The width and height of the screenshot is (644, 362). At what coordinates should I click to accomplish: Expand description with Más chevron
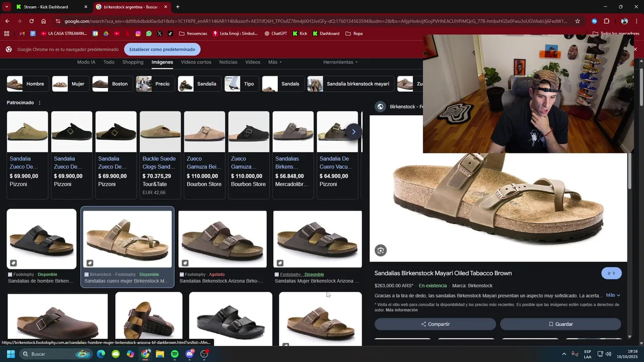click(613, 295)
